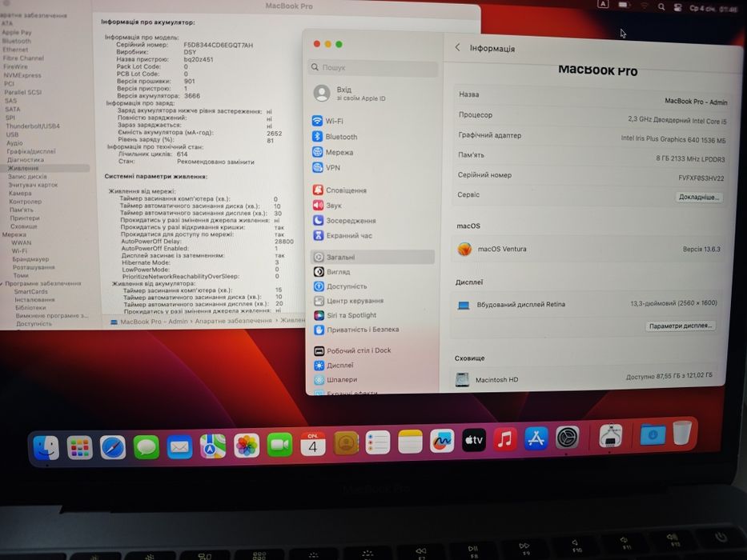Focus the Пошук search field
This screenshot has height=560, width=747.
click(373, 68)
